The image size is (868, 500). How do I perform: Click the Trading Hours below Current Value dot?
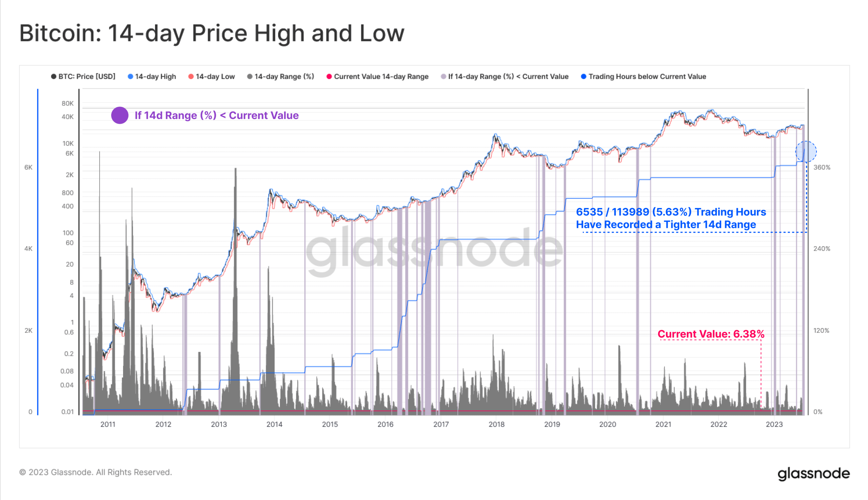[583, 76]
